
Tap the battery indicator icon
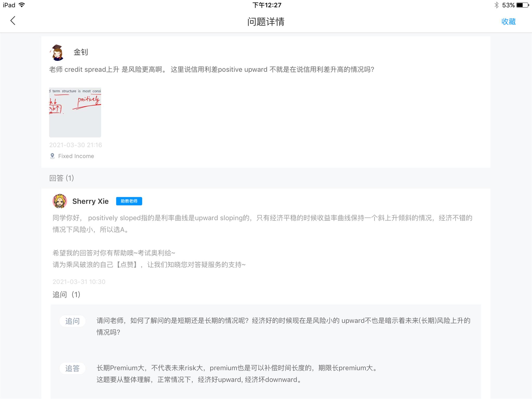(x=522, y=5)
